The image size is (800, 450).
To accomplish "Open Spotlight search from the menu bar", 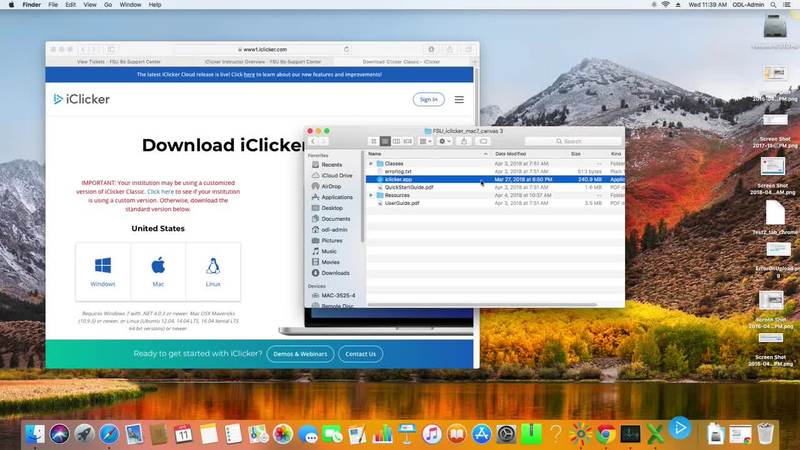I will [x=773, y=5].
